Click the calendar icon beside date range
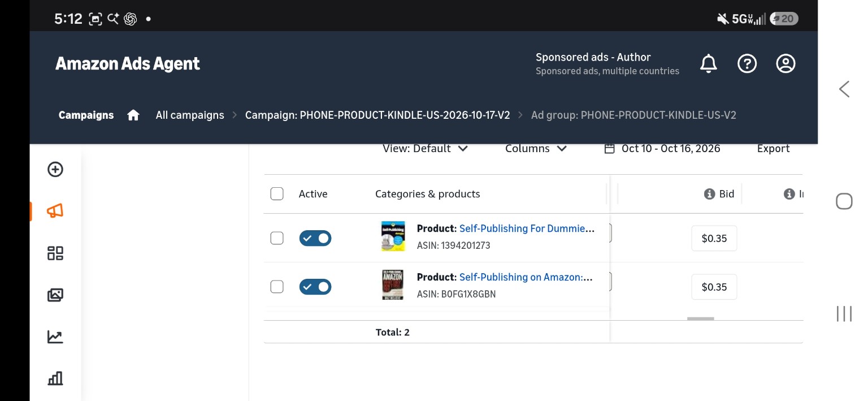The image size is (868, 401). pos(609,148)
